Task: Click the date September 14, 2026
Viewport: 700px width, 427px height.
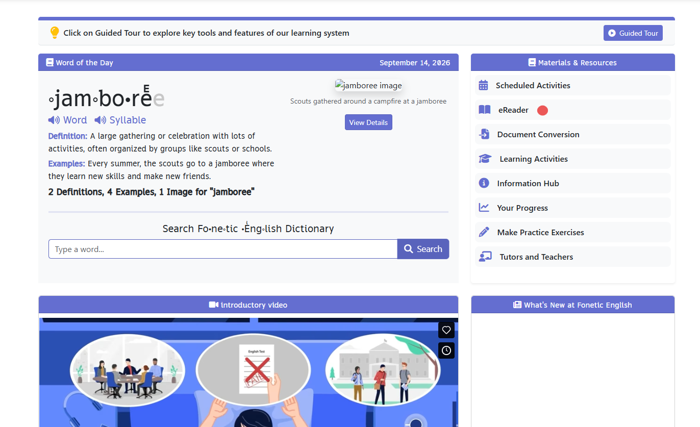Action: click(x=415, y=63)
